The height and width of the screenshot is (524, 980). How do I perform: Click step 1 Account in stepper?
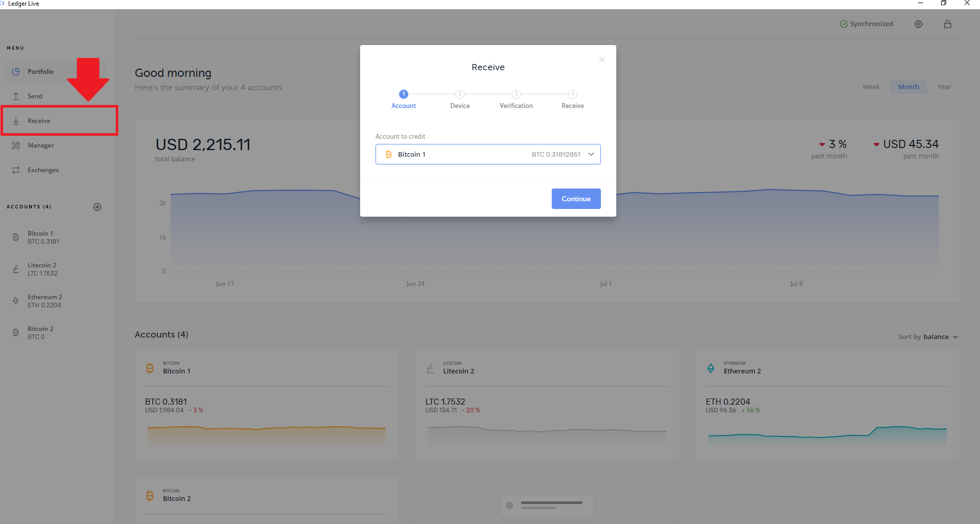[x=404, y=99]
